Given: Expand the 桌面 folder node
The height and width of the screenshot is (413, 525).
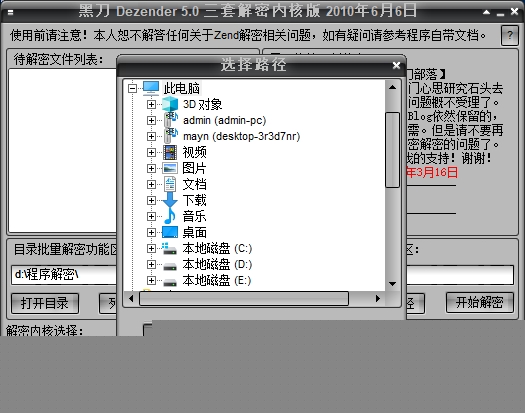Looking at the screenshot, I should (151, 232).
